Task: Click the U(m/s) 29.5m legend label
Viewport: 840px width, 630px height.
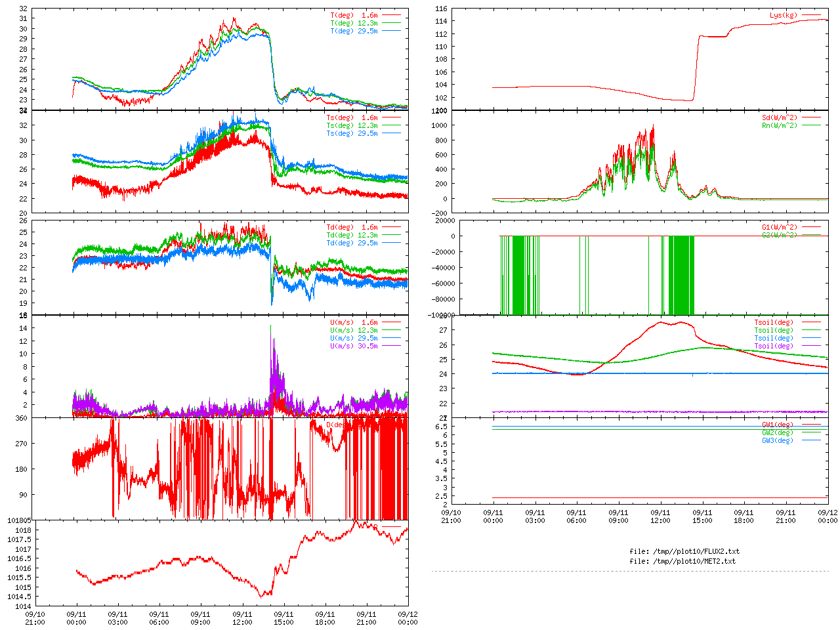Action: (x=354, y=339)
